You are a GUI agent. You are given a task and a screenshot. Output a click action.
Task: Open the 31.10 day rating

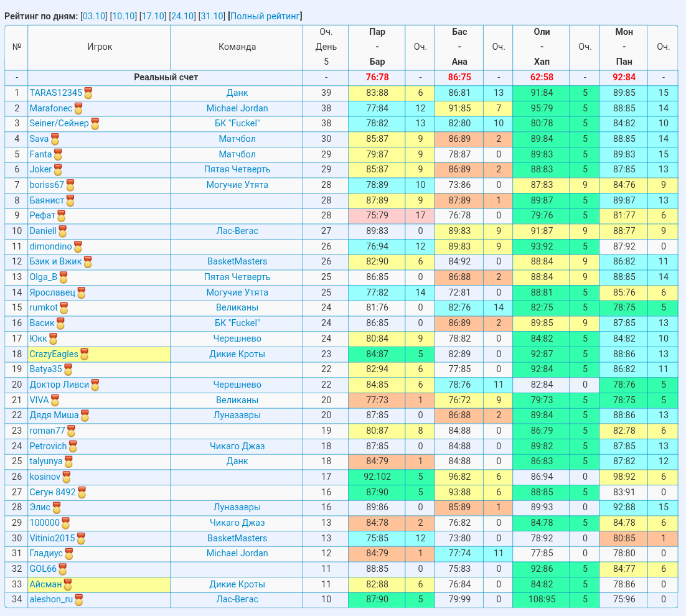point(212,16)
